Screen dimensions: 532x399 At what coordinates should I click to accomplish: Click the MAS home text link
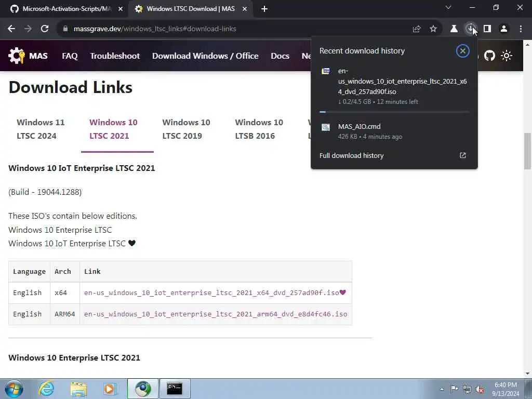38,56
